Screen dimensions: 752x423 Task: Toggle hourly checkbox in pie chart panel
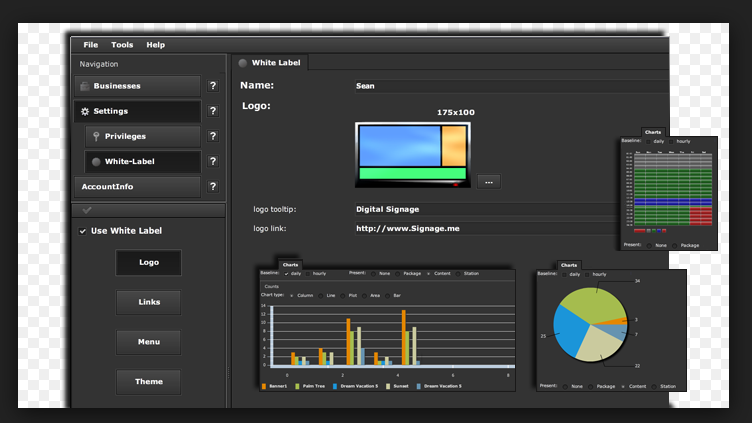[x=587, y=275]
